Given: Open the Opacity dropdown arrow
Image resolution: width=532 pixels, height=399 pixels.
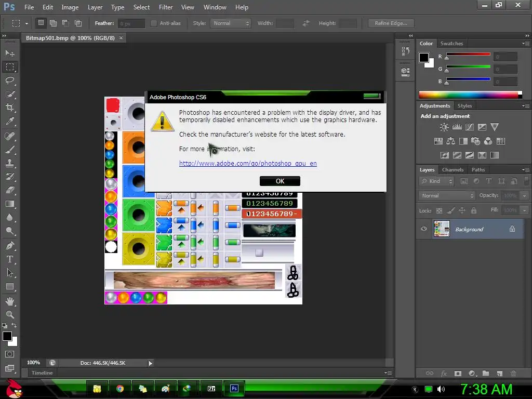Looking at the screenshot, I should [x=525, y=196].
